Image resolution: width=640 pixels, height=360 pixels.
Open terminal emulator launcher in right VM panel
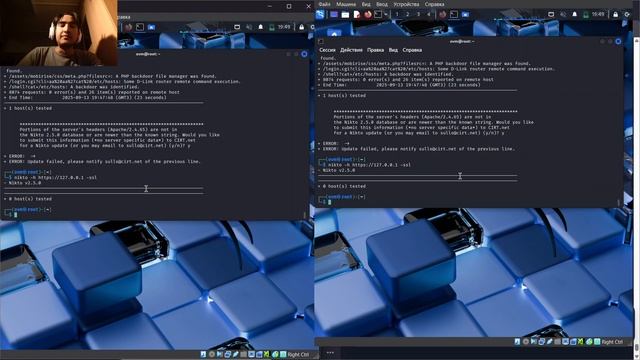pyautogui.click(x=378, y=14)
